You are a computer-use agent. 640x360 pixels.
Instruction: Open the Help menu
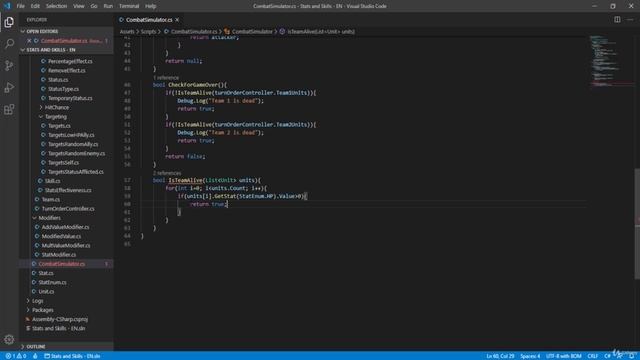coord(151,6)
